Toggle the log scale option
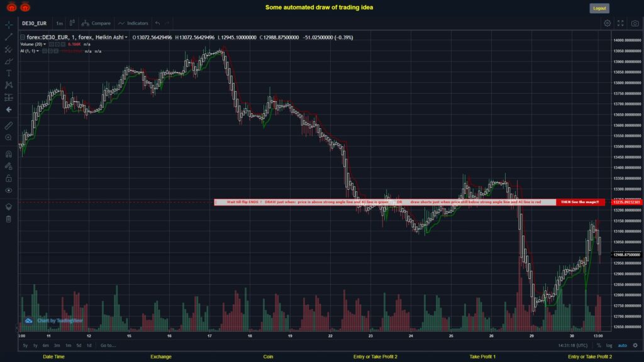This screenshot has width=644, height=362. point(609,346)
